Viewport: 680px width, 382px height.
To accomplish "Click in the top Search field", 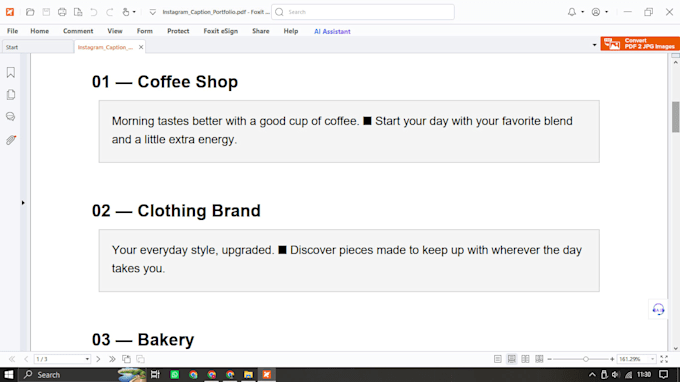I will tap(363, 12).
